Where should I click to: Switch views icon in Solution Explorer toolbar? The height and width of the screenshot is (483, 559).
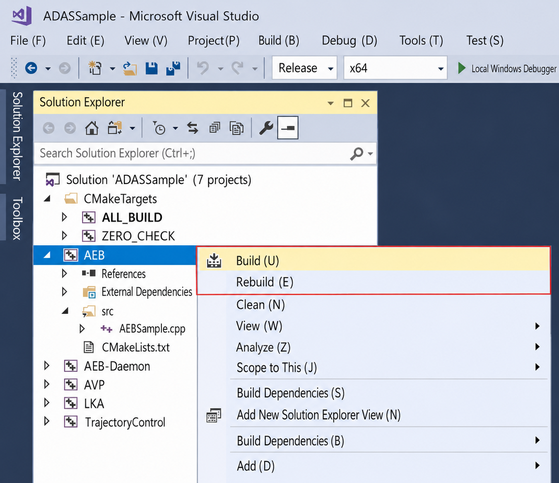click(115, 128)
